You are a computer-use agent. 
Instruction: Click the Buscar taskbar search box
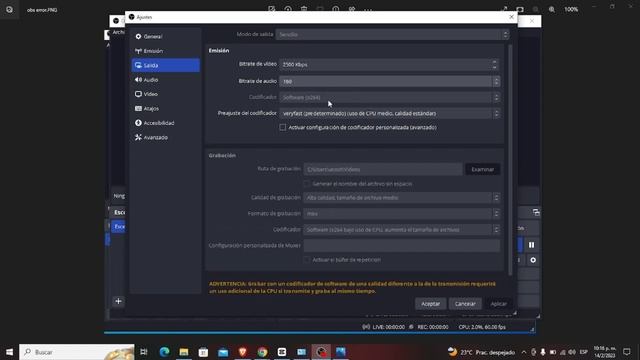click(x=77, y=352)
